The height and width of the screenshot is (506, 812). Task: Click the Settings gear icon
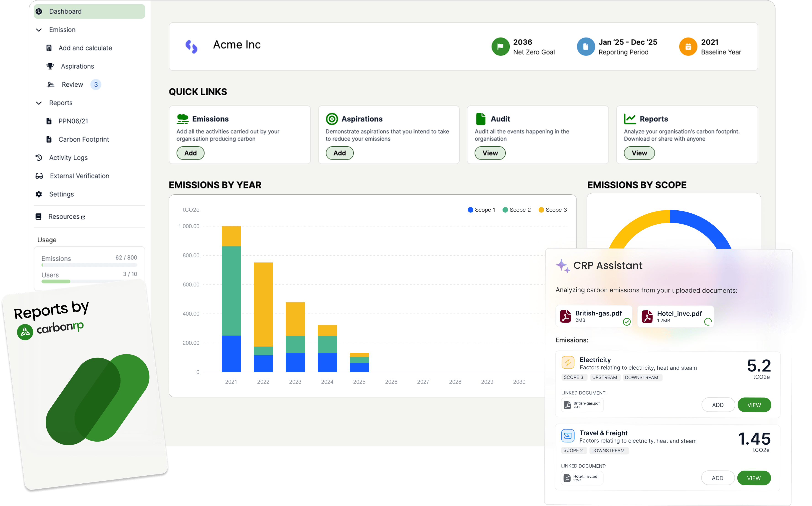(x=39, y=194)
